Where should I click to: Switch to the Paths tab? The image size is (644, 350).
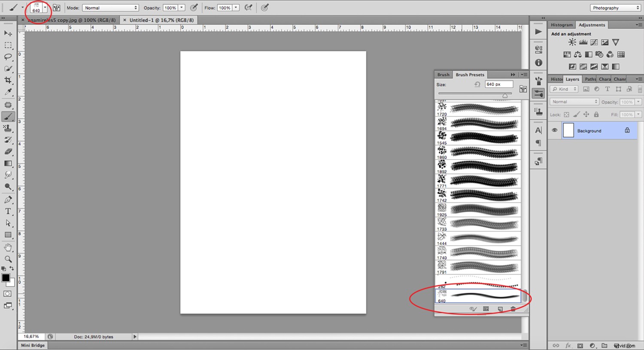[x=589, y=79]
